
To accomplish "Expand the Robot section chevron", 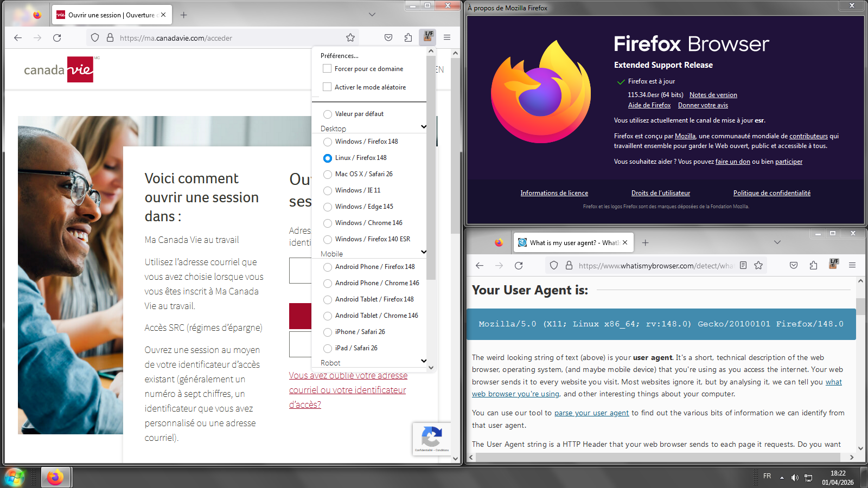I will 424,361.
